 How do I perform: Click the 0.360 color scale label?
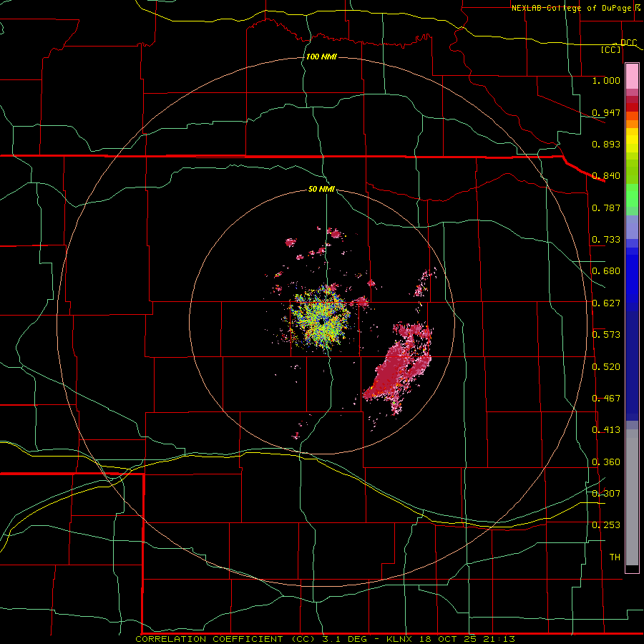point(606,462)
